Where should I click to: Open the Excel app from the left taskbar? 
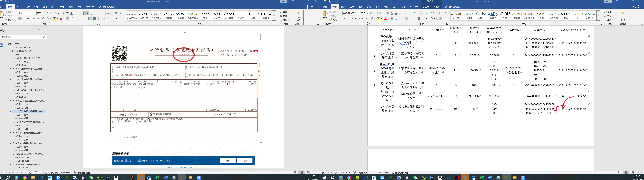pyautogui.click(x=157, y=178)
